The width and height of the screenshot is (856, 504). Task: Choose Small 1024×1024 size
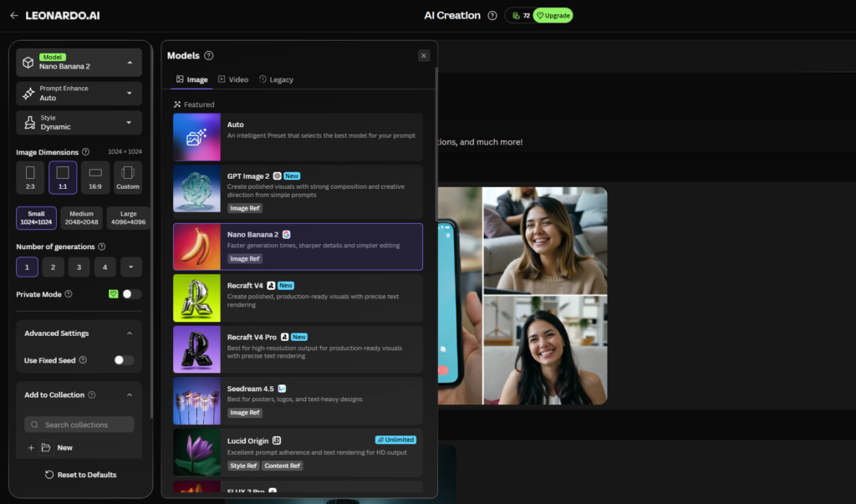pos(36,218)
